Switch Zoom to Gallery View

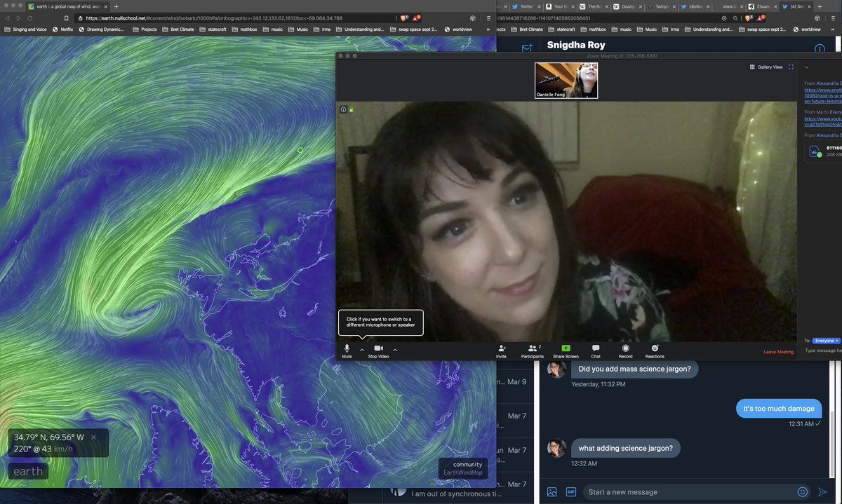(766, 67)
